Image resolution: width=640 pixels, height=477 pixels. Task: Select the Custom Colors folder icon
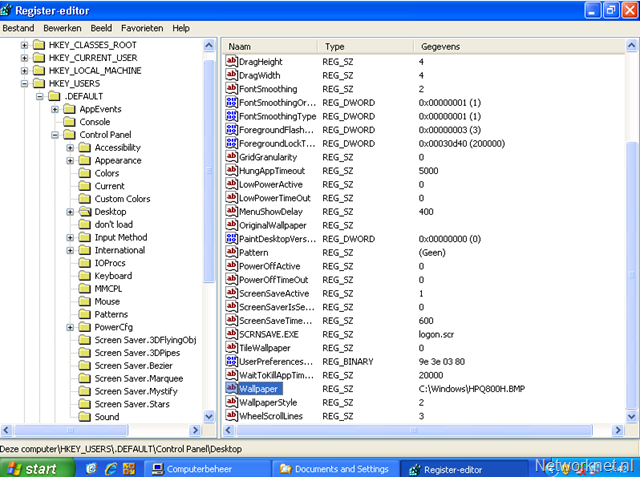[84, 199]
